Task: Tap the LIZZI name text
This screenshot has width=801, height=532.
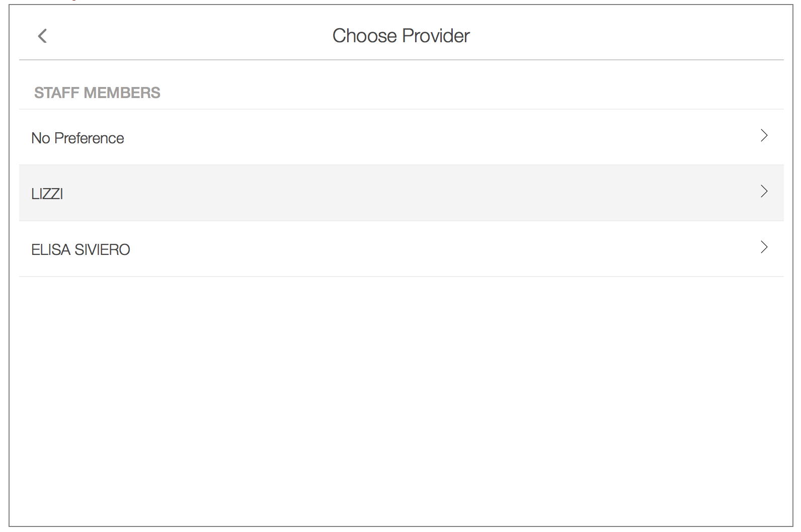Action: (x=47, y=194)
